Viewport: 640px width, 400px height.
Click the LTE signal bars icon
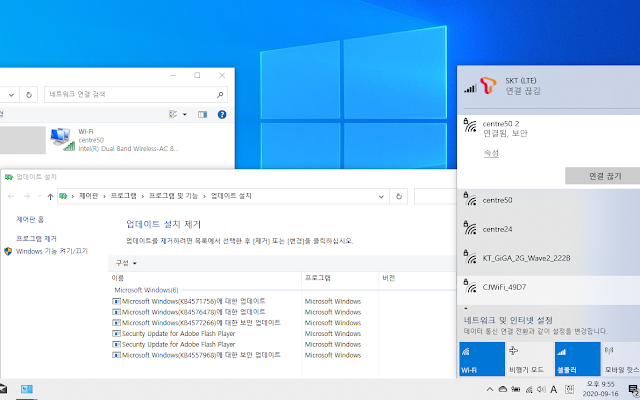coord(470,88)
